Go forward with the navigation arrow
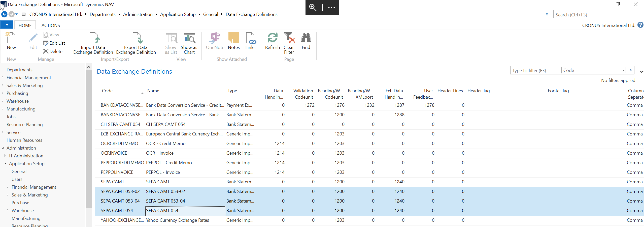The height and width of the screenshot is (227, 644). pyautogui.click(x=11, y=14)
